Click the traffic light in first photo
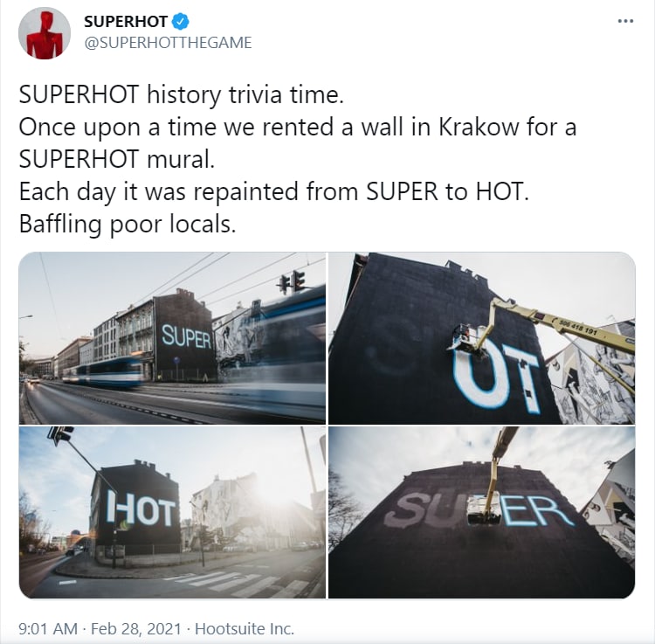The width and height of the screenshot is (655, 644). (293, 280)
